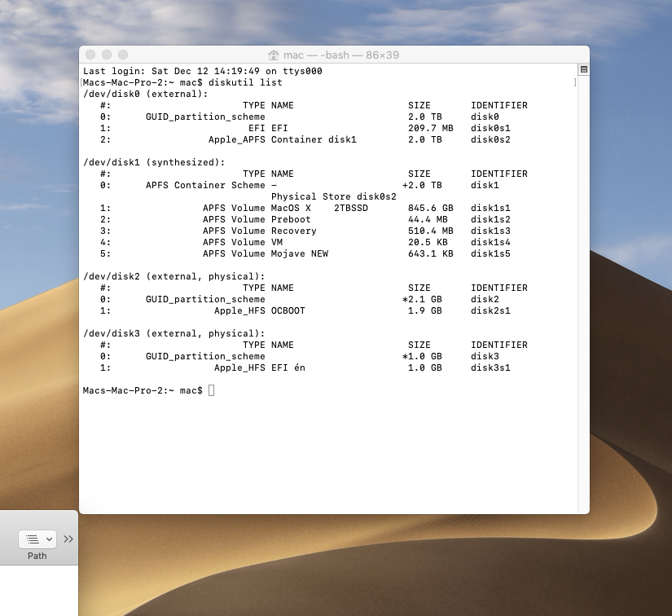Screen dimensions: 672x616
Task: Click 'Container disk1' name text
Action: 314,139
